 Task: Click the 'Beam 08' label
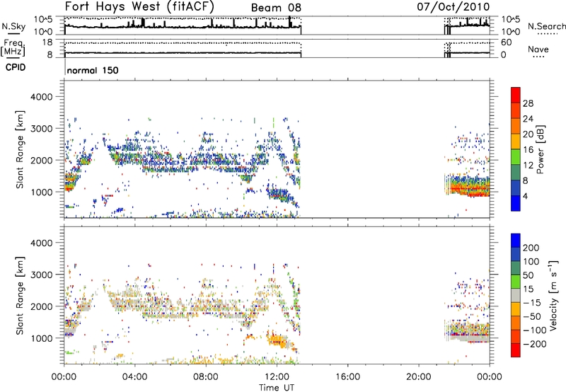click(276, 8)
